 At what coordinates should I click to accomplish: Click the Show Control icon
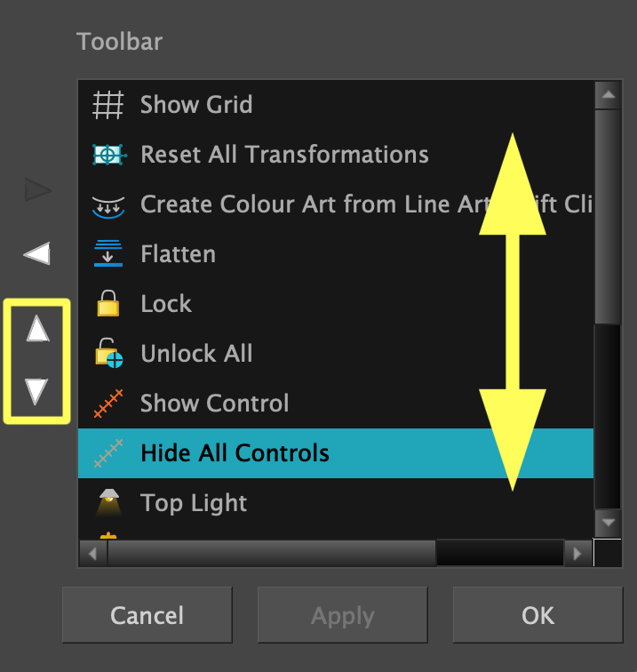click(108, 404)
